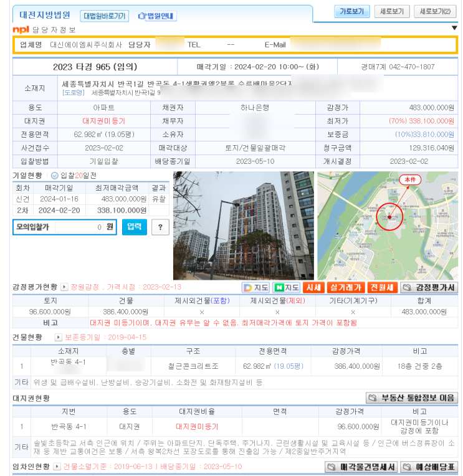Click the 18층 건중 2층 cell
The height and width of the screenshot is (476, 463).
(x=420, y=366)
